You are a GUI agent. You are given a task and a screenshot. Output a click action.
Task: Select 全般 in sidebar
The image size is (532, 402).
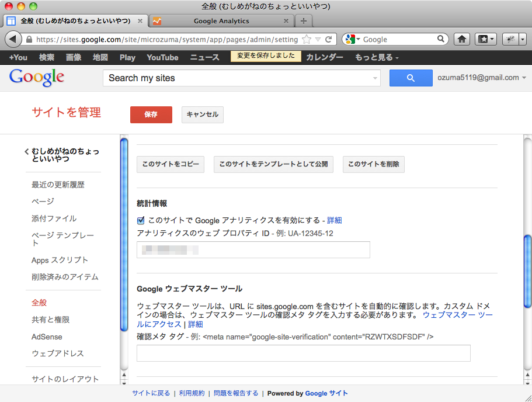39,303
